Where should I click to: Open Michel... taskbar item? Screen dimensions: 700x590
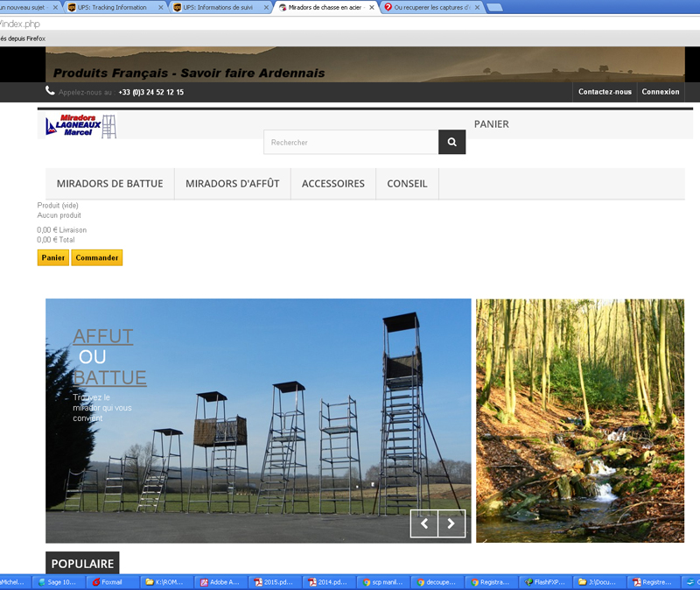pyautogui.click(x=15, y=582)
